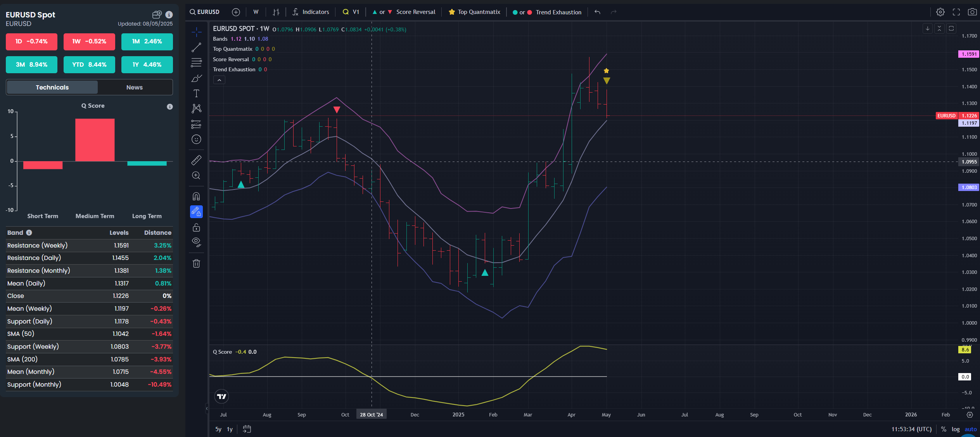
Task: Pick the ruler measure tool
Action: (x=196, y=160)
